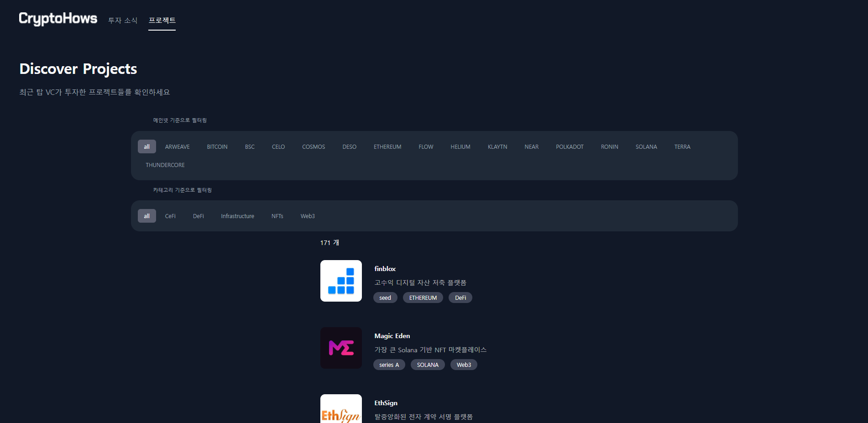Select the 'all' category filter

coord(147,216)
